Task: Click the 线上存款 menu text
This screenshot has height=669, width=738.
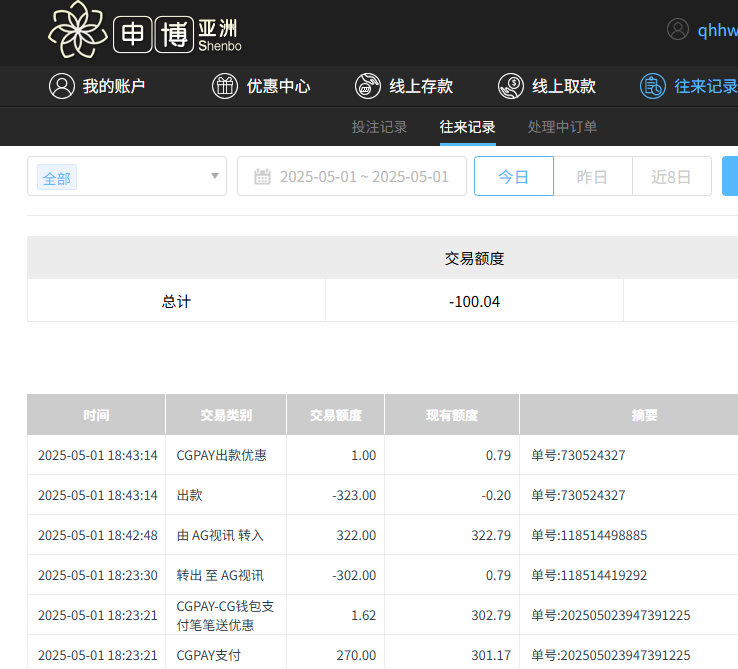Action: (x=421, y=86)
